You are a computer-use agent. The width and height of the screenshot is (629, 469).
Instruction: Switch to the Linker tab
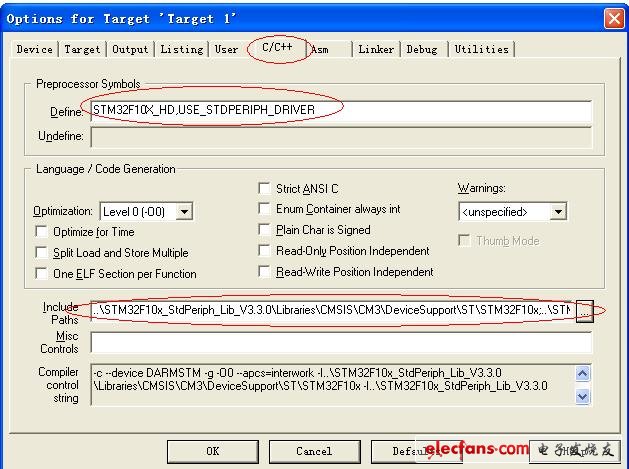pos(376,49)
